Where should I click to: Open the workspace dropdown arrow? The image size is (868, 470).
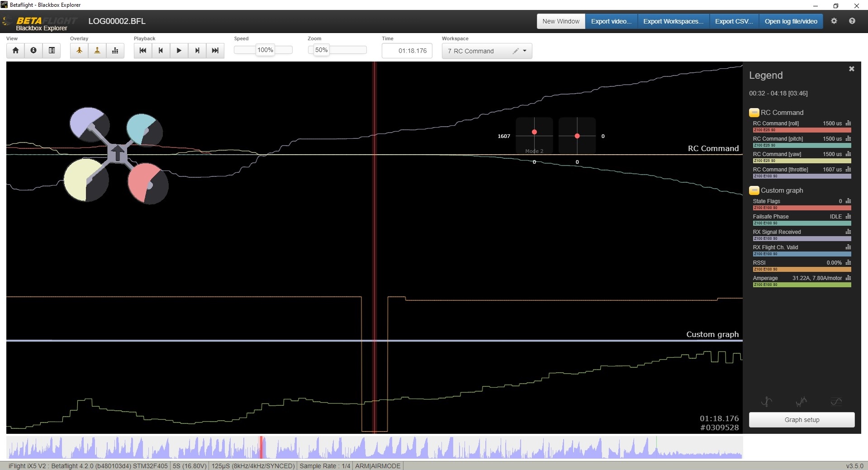[x=524, y=51]
